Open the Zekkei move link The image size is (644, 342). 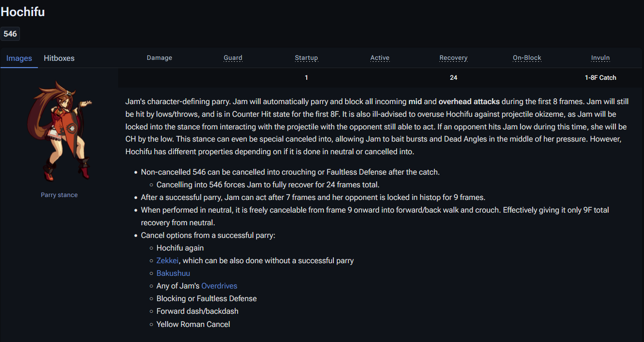coord(167,261)
